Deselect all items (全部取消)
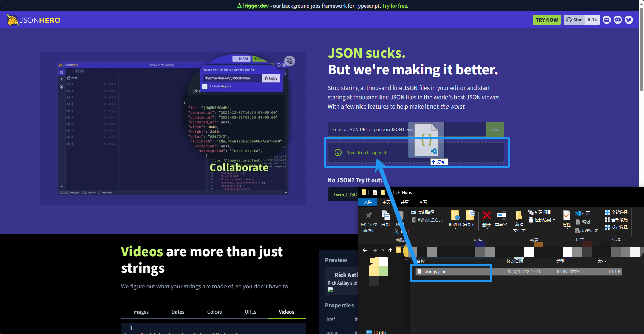Screen dimensions: 644x334 point(616,220)
